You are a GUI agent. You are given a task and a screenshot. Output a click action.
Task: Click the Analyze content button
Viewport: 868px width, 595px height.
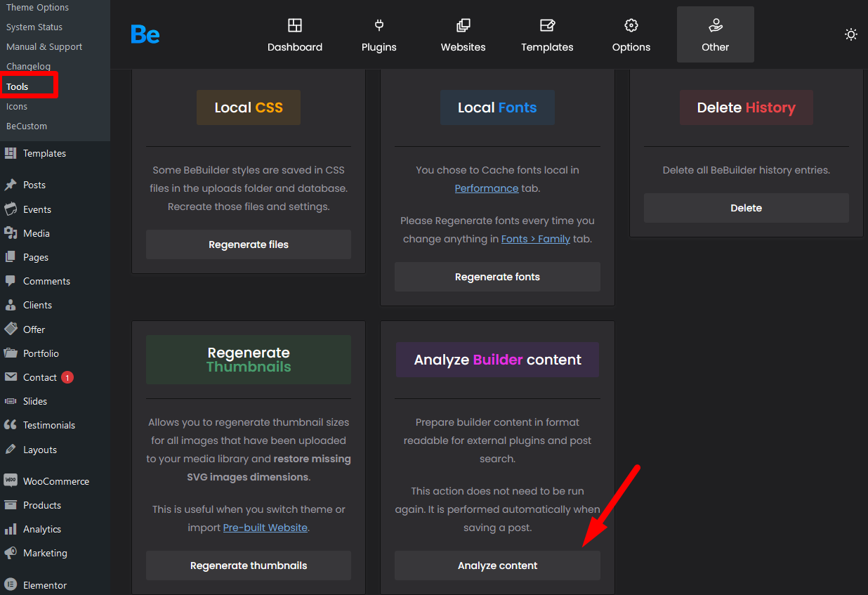click(x=497, y=565)
